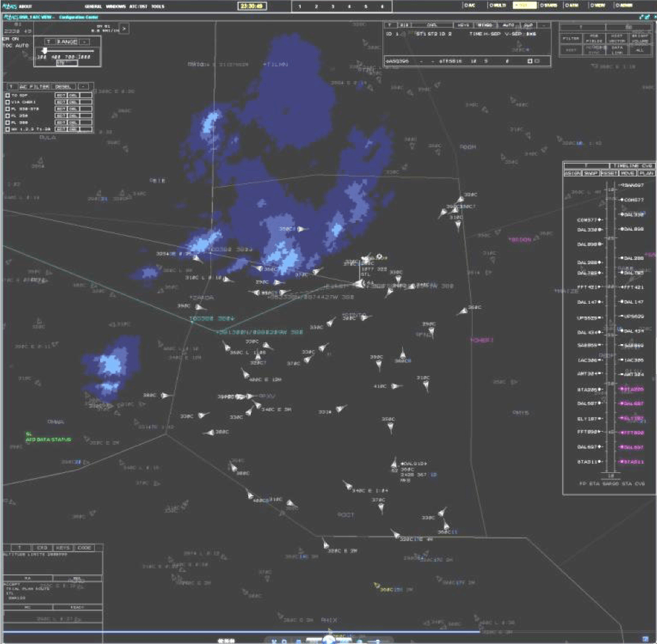The height and width of the screenshot is (644, 657).
Task: Click the DATA LINK button
Action: tap(617, 50)
